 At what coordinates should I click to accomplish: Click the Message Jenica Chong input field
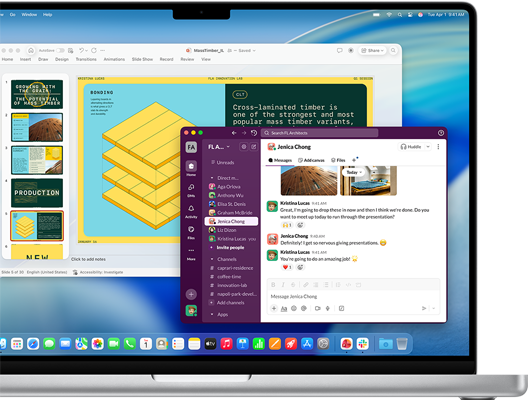click(353, 296)
